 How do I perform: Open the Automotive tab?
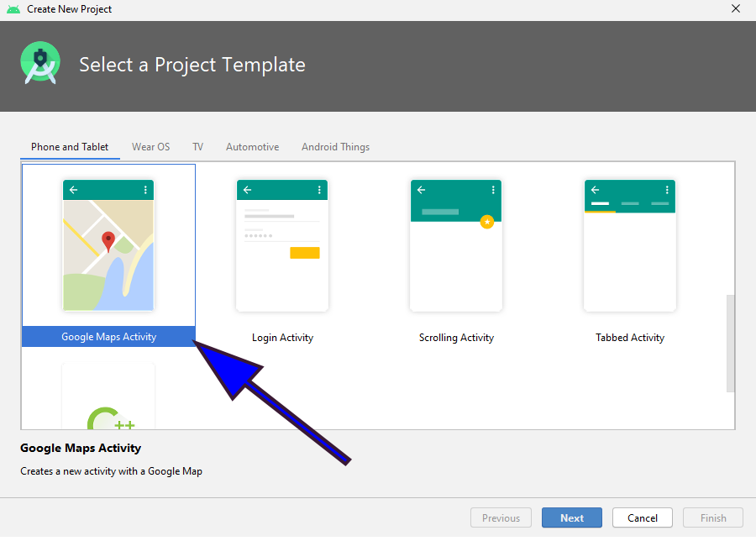(252, 147)
